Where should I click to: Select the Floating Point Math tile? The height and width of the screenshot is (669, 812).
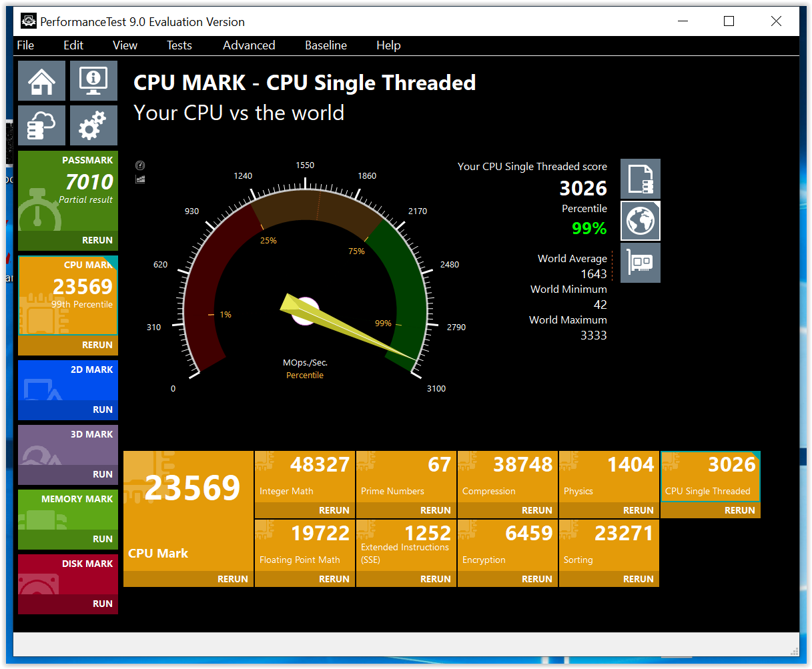pos(305,546)
